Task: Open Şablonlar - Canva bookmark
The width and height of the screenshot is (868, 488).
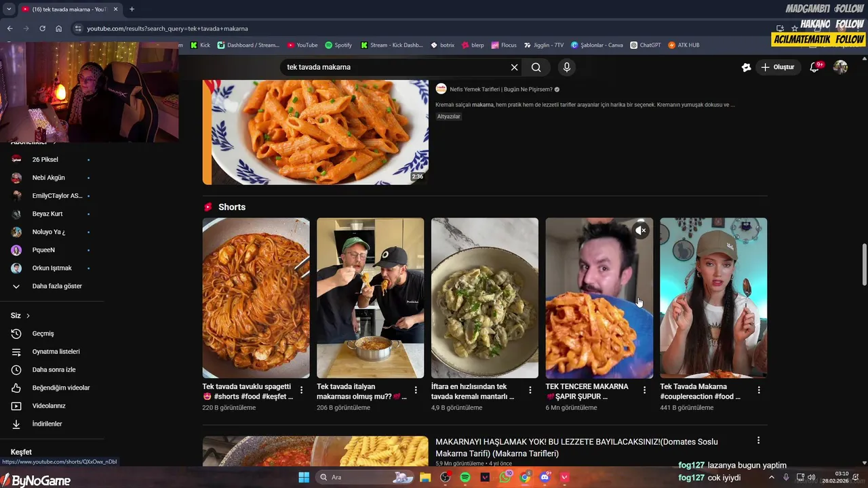Action: click(597, 45)
